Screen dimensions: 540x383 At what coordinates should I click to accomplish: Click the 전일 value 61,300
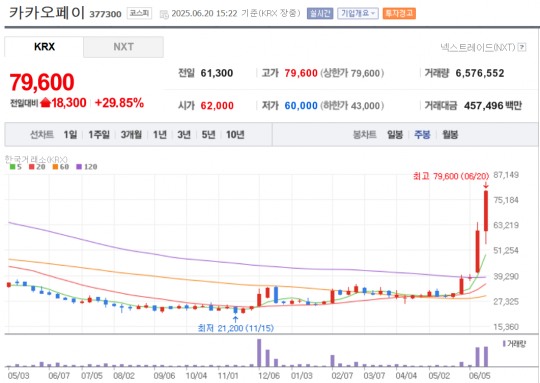(217, 73)
